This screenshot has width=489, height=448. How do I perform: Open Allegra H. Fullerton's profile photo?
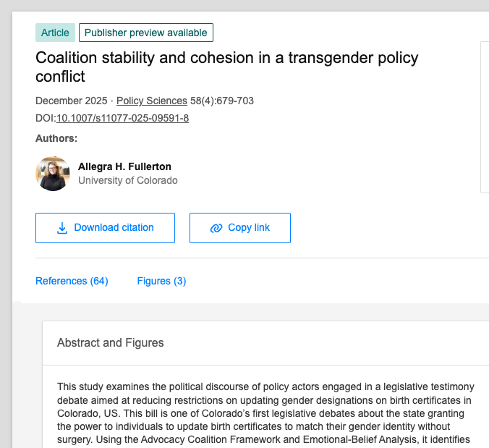click(53, 174)
